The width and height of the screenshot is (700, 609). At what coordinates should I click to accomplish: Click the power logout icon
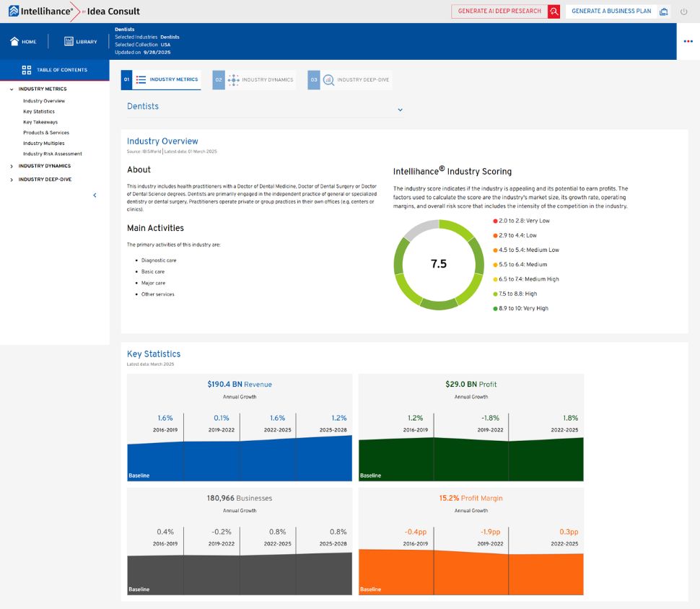(684, 12)
